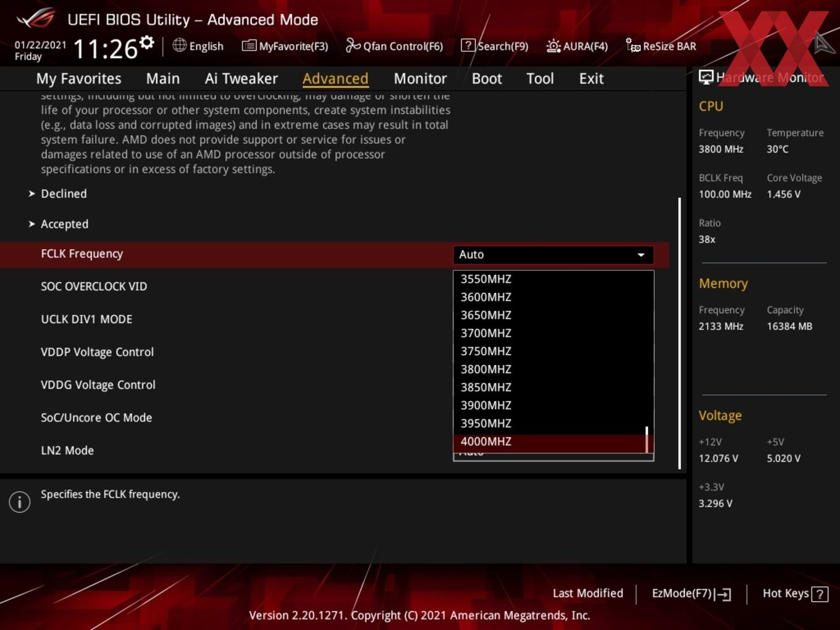The width and height of the screenshot is (840, 630).
Task: Click the English language button
Action: tap(198, 46)
